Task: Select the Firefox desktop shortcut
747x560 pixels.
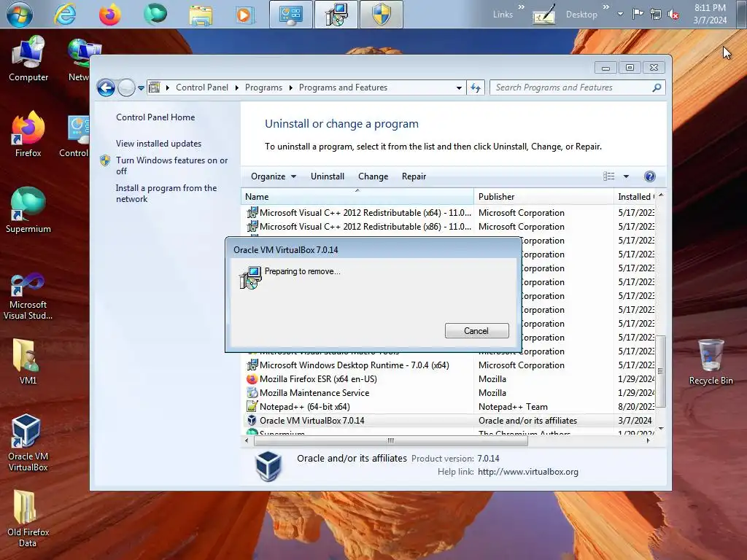Action: [x=28, y=135]
